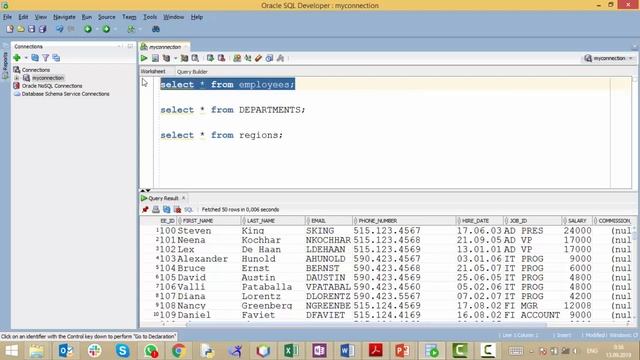Select the myconnection worksheet editor tab

click(x=164, y=47)
